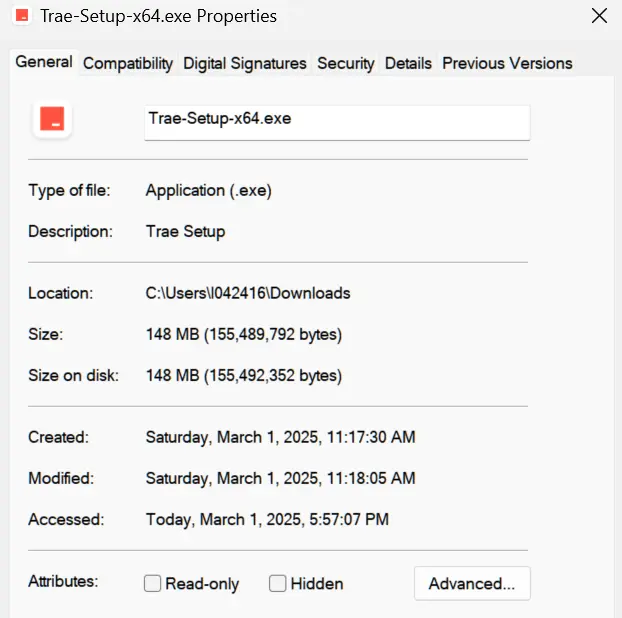This screenshot has width=622, height=618.
Task: Select the location path C:\Users\I042416\Downloads
Action: tap(248, 294)
